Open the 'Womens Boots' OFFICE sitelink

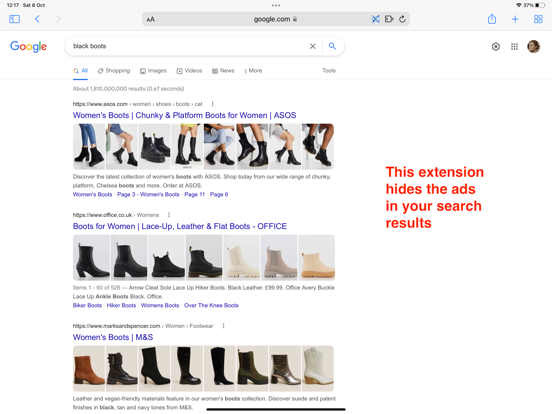tap(160, 305)
